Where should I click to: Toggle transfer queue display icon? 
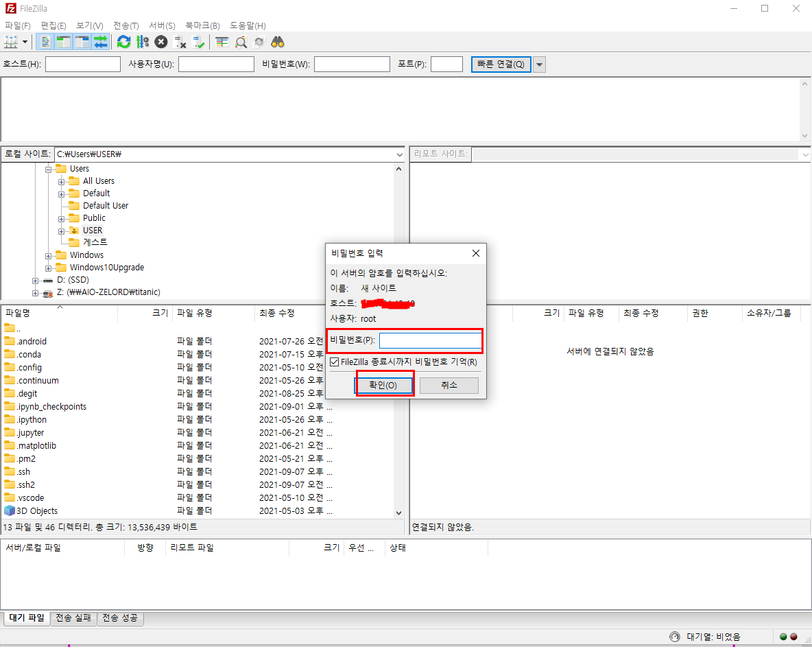pyautogui.click(x=100, y=42)
